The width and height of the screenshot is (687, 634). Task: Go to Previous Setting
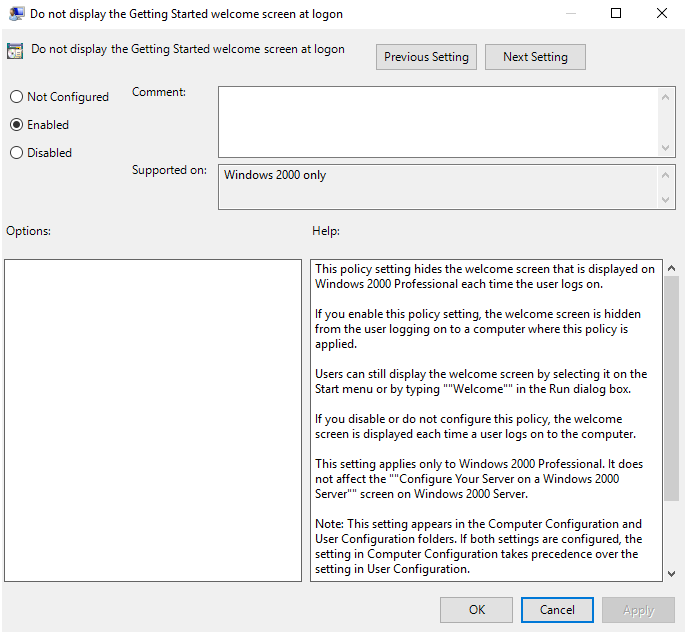(426, 57)
